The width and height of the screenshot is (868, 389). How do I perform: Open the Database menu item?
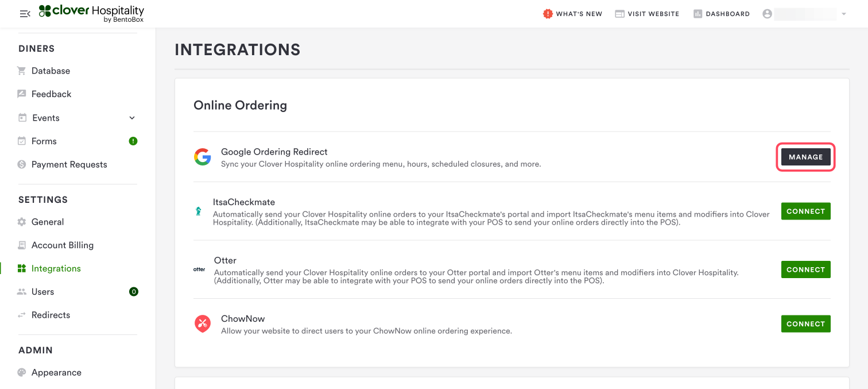[51, 71]
